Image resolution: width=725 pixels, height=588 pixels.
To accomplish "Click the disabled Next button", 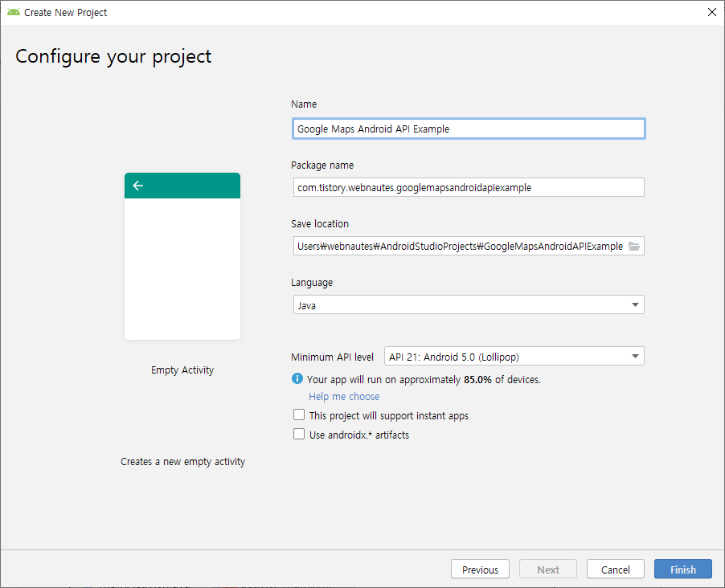I will point(548,569).
